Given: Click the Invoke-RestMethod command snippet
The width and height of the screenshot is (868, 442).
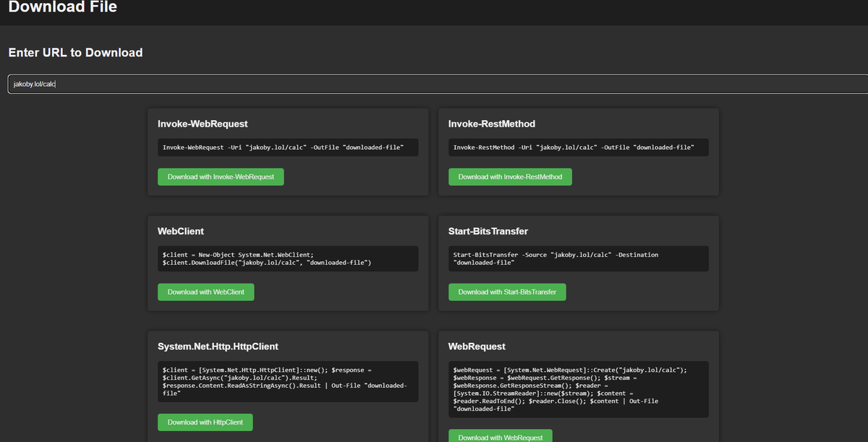Looking at the screenshot, I should pyautogui.click(x=577, y=147).
